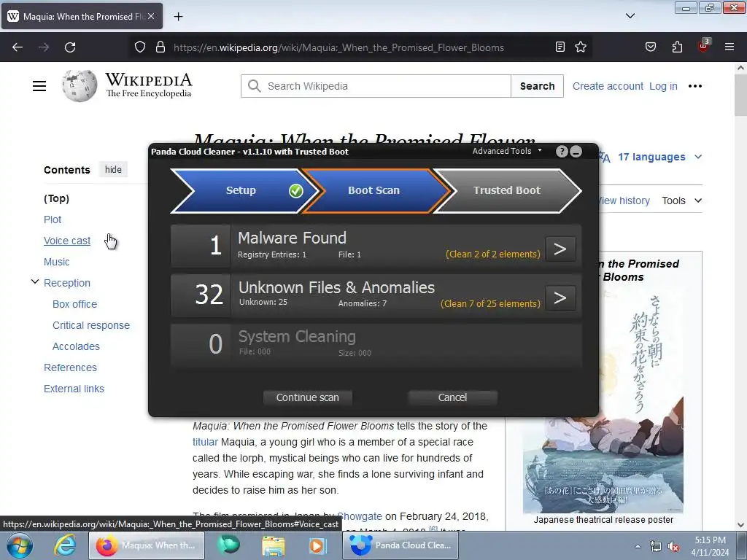The width and height of the screenshot is (747, 560).
Task: Show site security padlock info
Action: pos(160,47)
